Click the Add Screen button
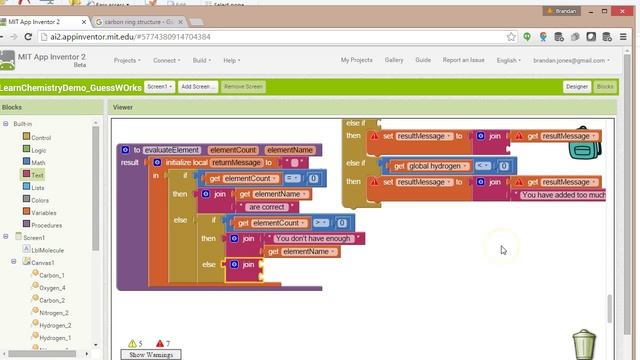Image resolution: width=640 pixels, height=360 pixels. pyautogui.click(x=198, y=87)
